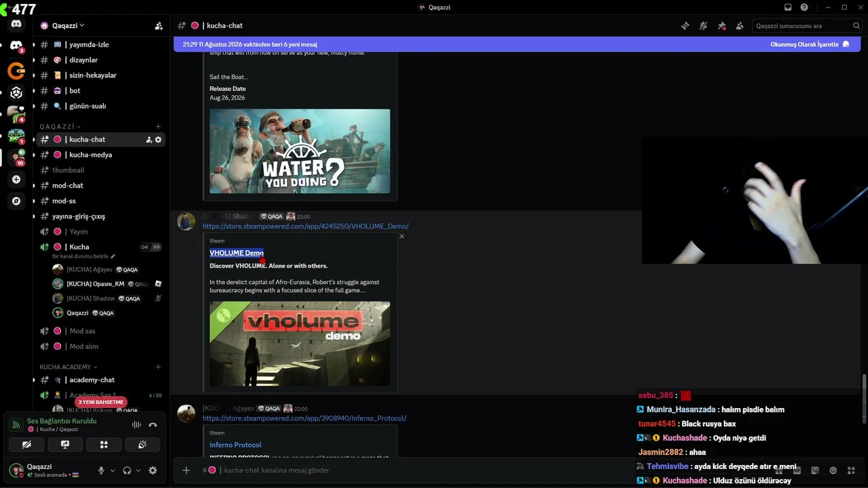The width and height of the screenshot is (868, 488).
Task: Click the invite people icon beside Qaqazzi
Action: click(159, 26)
